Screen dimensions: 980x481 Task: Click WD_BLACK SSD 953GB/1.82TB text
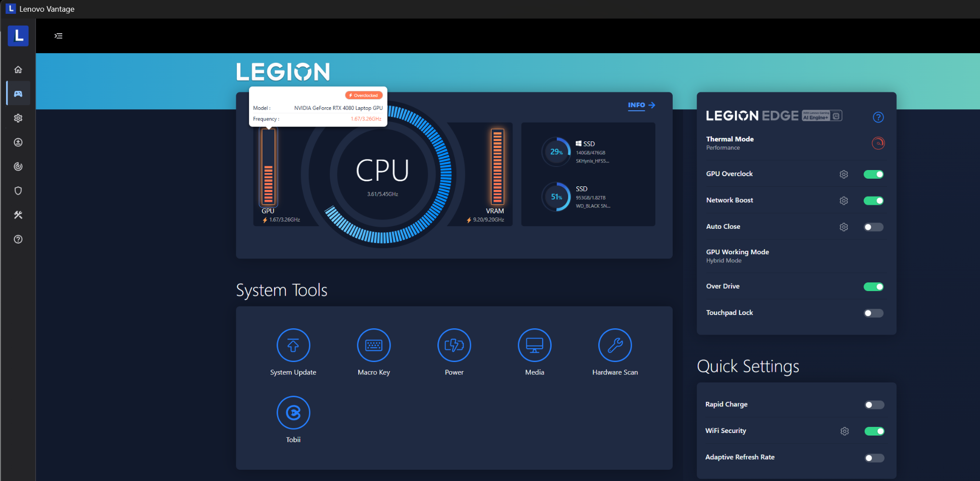pos(591,198)
